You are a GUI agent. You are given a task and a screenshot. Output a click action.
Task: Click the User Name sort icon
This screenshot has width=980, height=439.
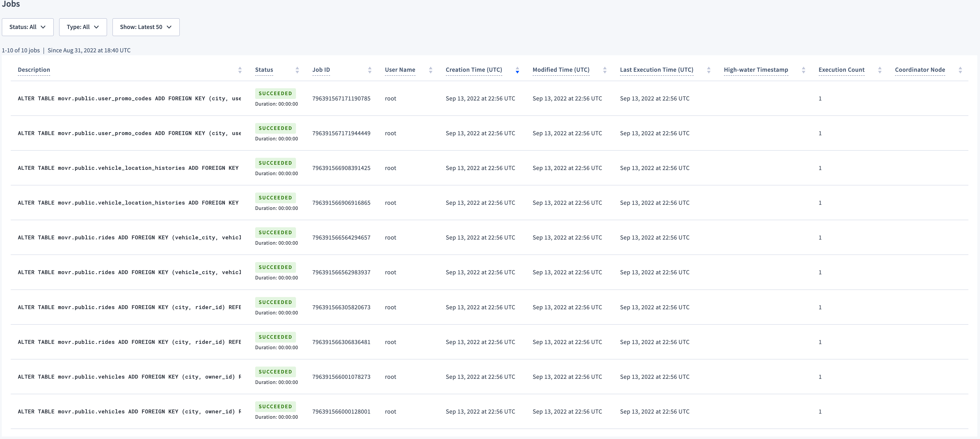click(x=430, y=70)
